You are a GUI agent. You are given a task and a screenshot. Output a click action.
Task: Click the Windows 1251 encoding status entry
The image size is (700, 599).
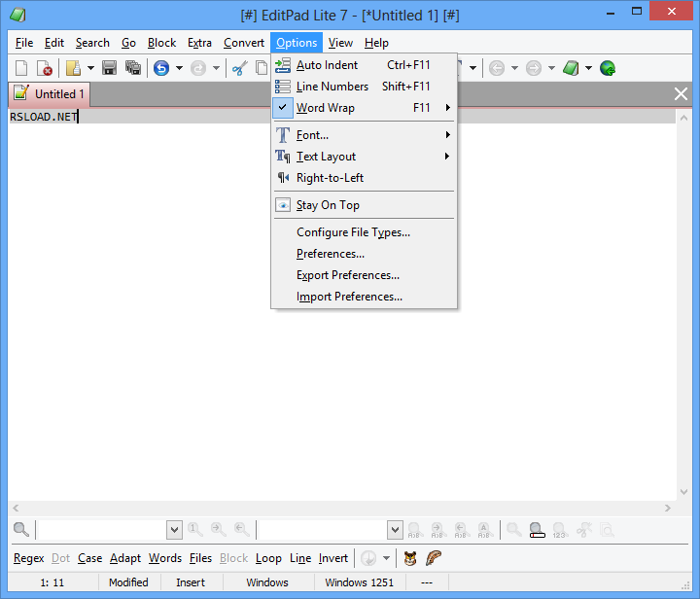tap(360, 582)
